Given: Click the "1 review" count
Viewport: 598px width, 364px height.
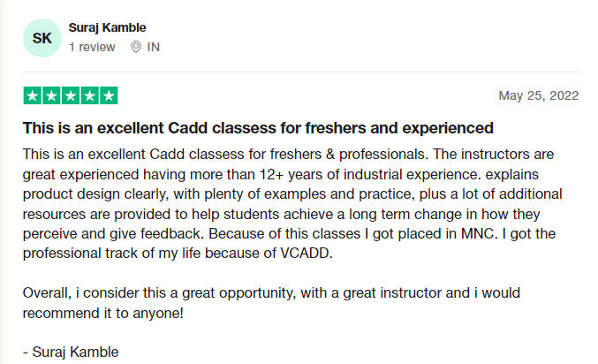Looking at the screenshot, I should coord(92,47).
